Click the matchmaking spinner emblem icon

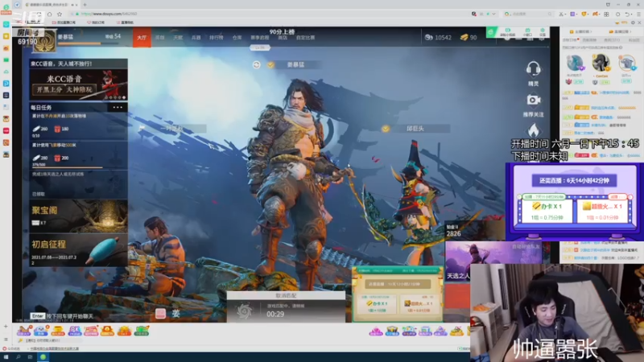click(245, 311)
